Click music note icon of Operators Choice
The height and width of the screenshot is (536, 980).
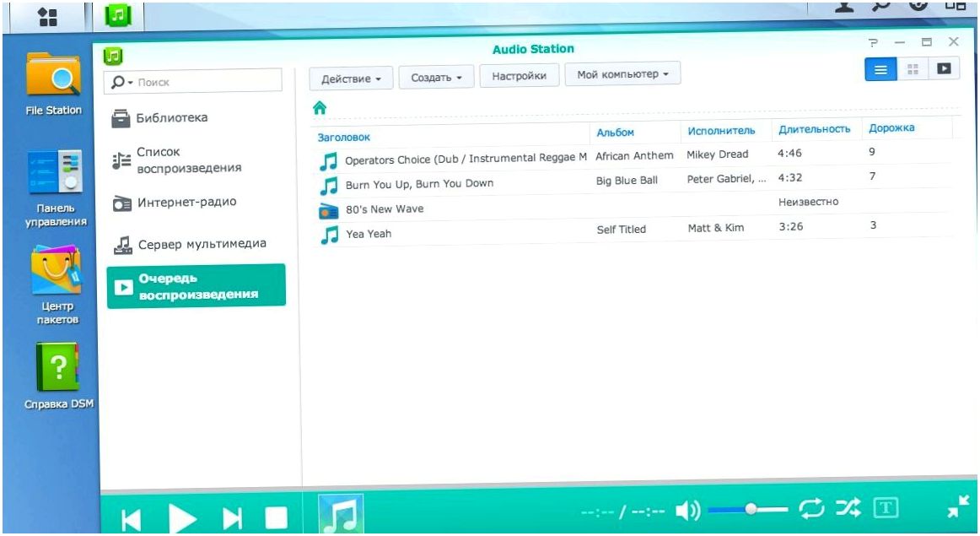coord(328,161)
